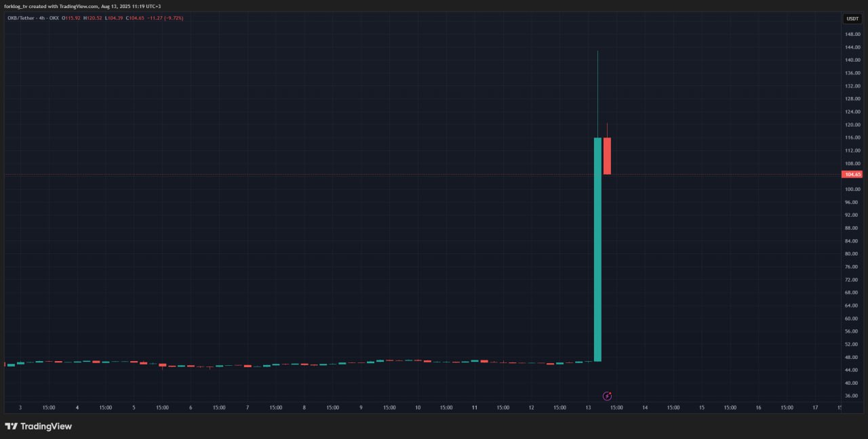Click date label 8 on time axis
This screenshot has height=439, width=868.
click(304, 408)
